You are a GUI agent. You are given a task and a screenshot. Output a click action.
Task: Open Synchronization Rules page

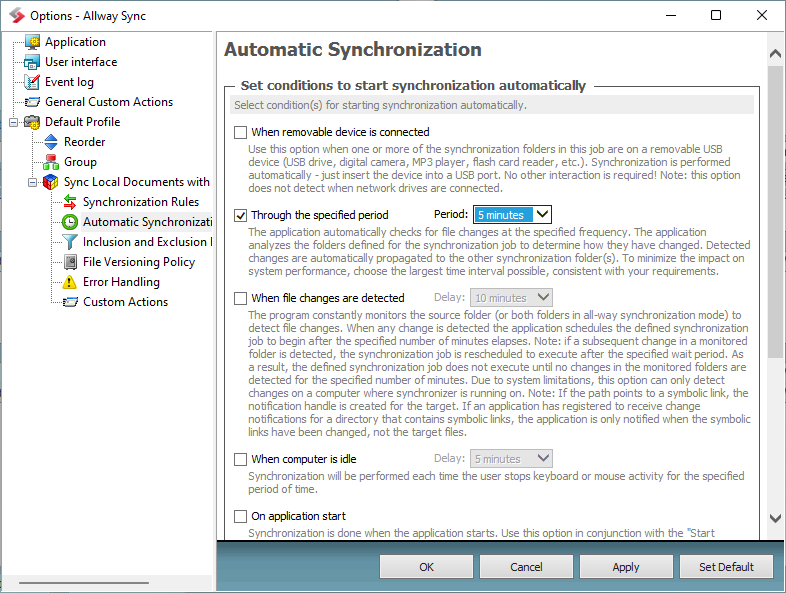click(x=141, y=203)
